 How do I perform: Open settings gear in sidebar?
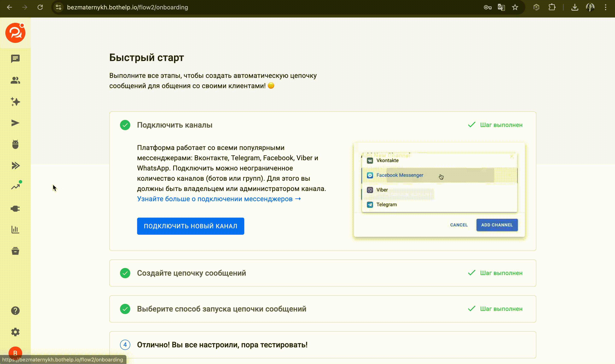point(15,332)
